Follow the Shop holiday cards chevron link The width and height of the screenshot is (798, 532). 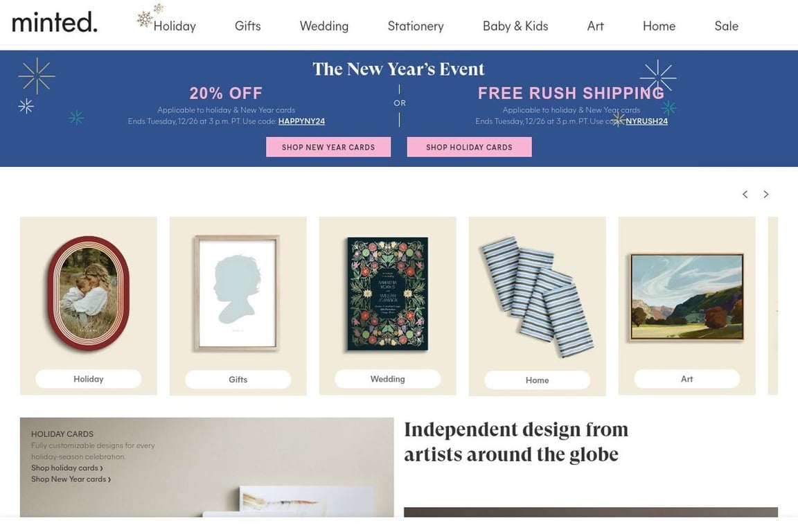pos(66,468)
